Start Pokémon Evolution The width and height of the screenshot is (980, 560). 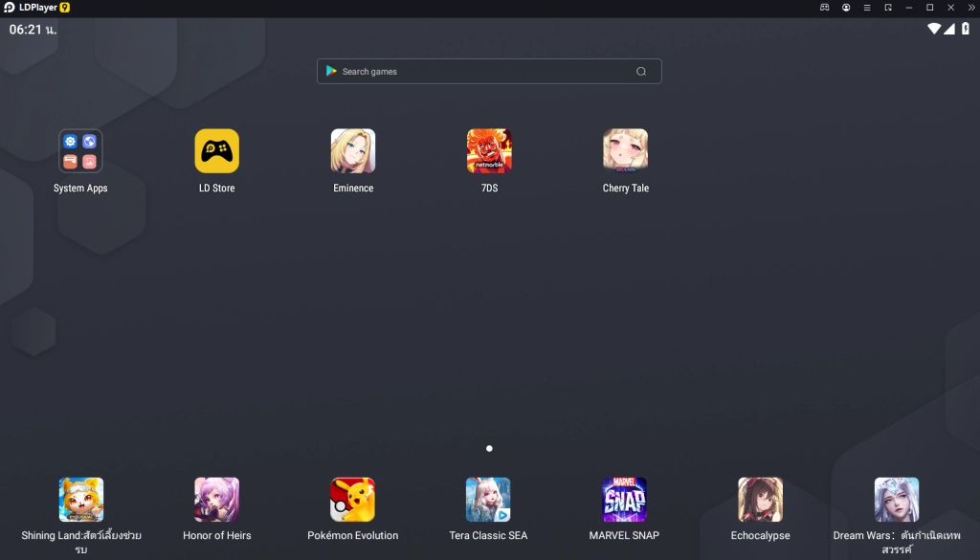(352, 499)
